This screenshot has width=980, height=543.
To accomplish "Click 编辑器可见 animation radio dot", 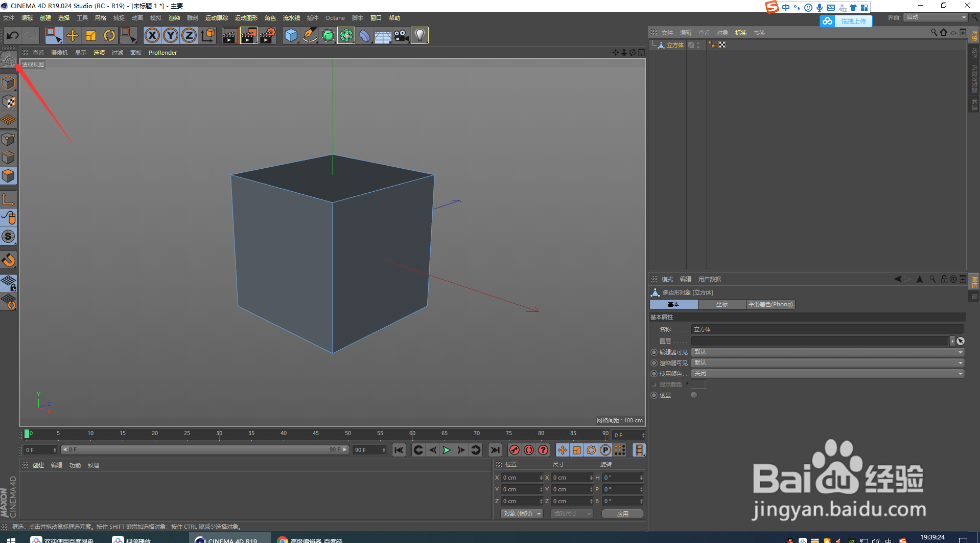I will tap(654, 352).
